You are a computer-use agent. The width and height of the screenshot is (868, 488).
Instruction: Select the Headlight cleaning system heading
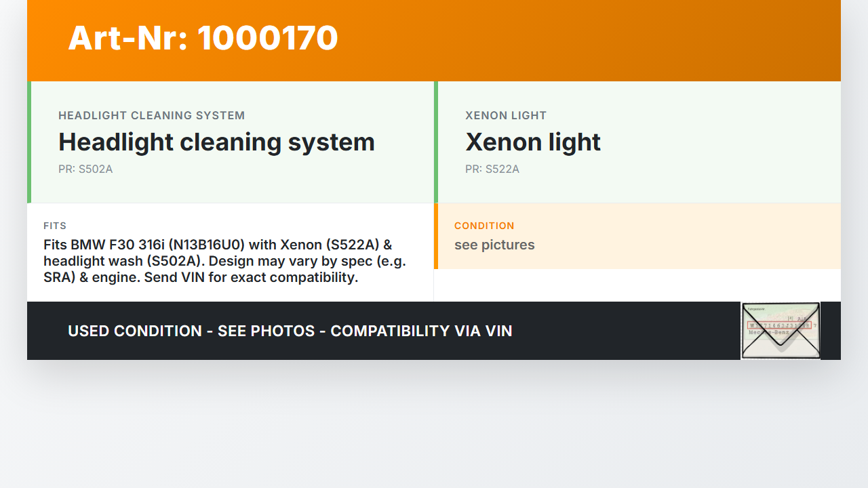pyautogui.click(x=216, y=142)
